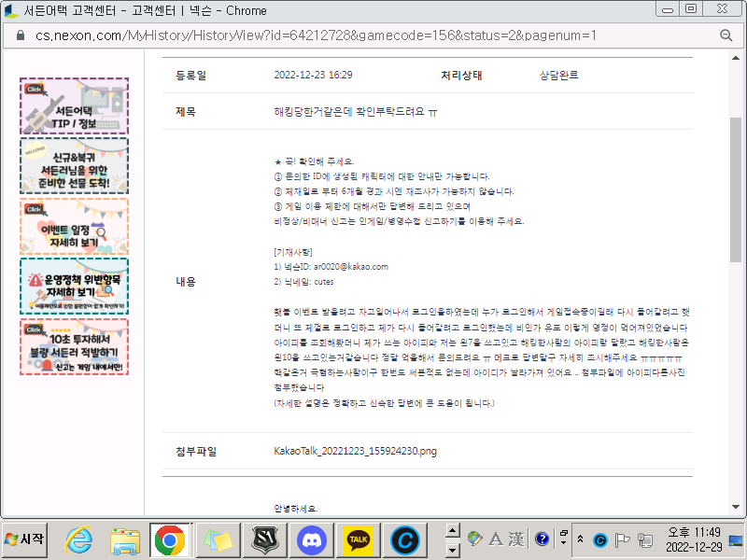Show hidden system tray icons
The width and height of the screenshot is (747, 560).
581,539
